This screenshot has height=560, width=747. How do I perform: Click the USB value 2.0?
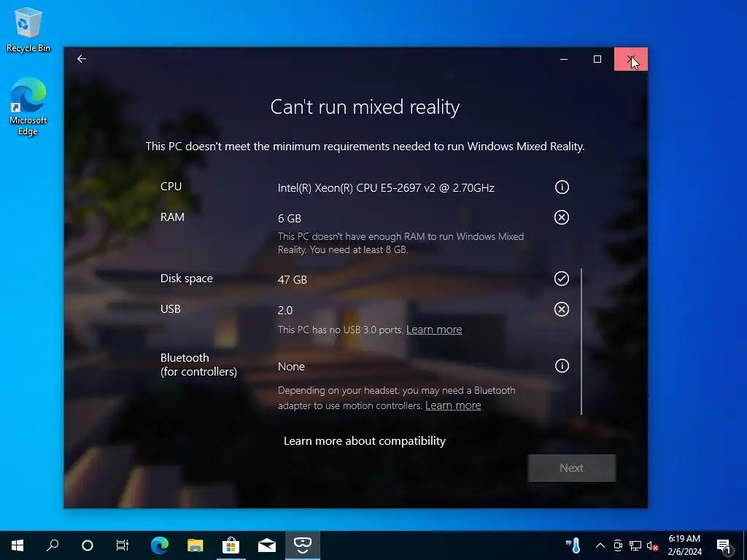click(285, 311)
